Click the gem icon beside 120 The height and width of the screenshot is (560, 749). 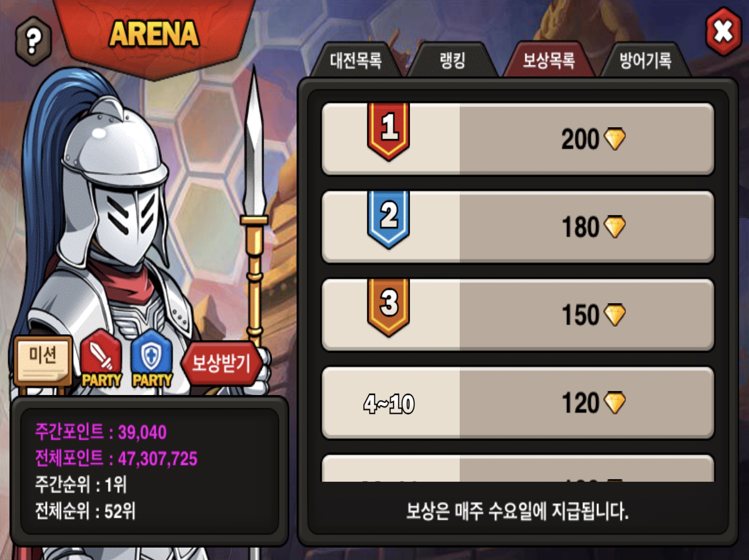614,403
